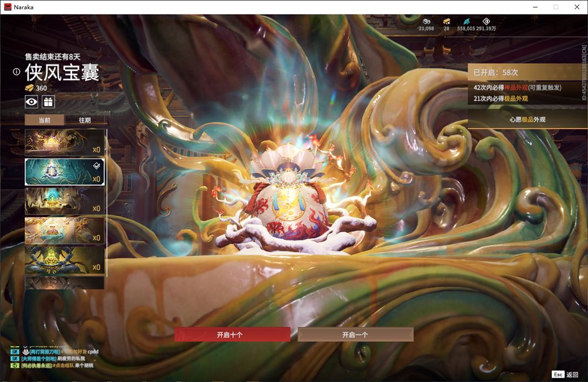Open the gift box icon

49,102
